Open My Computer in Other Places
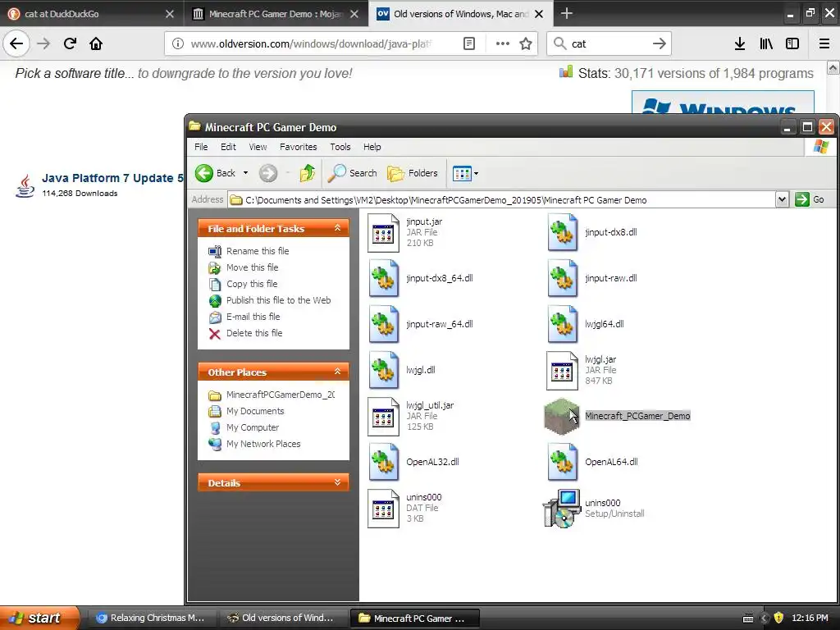Viewport: 840px width, 630px height. 253,427
